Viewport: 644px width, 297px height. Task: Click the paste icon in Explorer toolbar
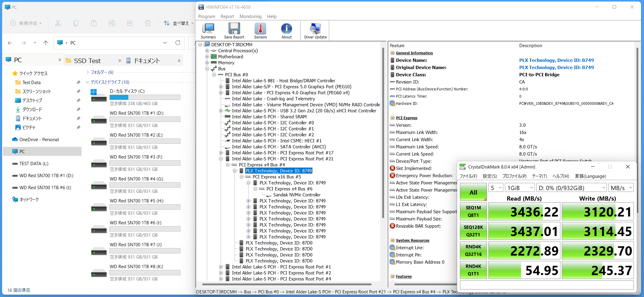click(94, 23)
